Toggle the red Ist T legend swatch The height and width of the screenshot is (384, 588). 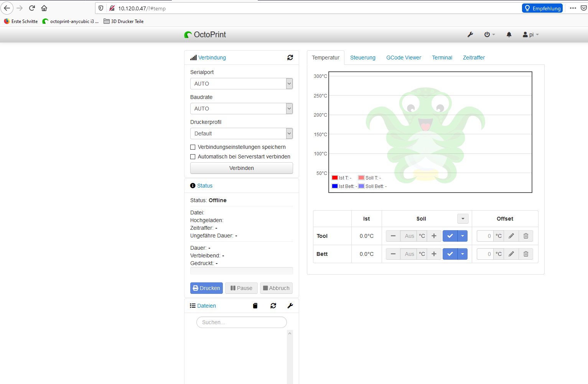[335, 178]
